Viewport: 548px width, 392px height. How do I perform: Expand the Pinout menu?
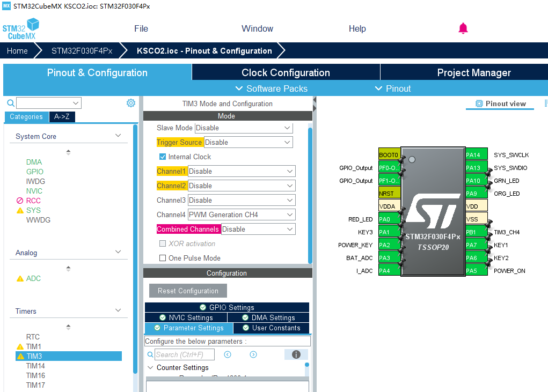coord(393,88)
